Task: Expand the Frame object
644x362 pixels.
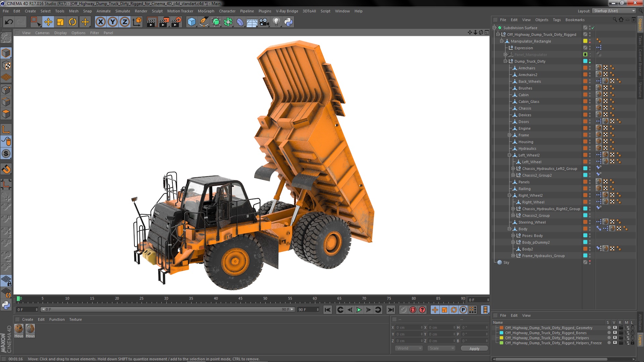Action: [x=509, y=135]
